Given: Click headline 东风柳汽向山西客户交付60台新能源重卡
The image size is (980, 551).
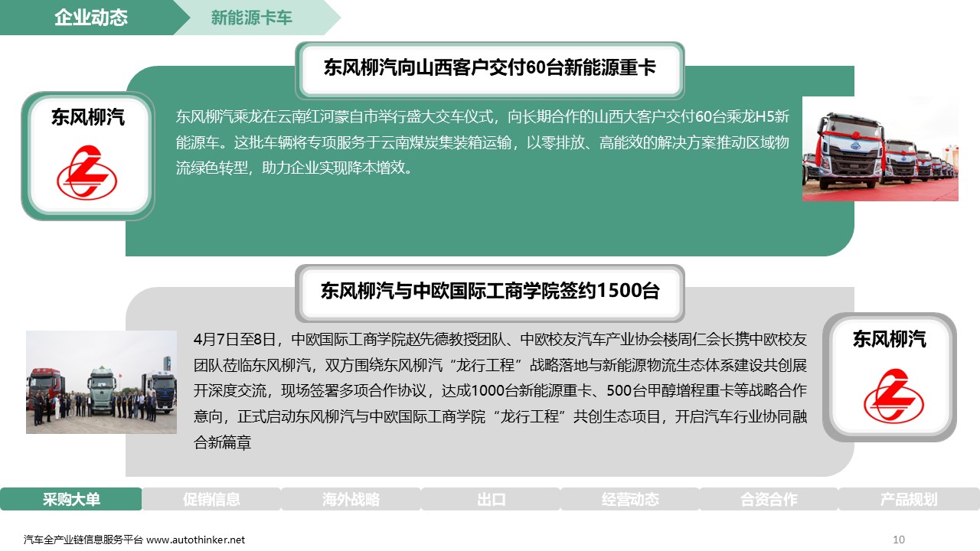Looking at the screenshot, I should point(490,67).
